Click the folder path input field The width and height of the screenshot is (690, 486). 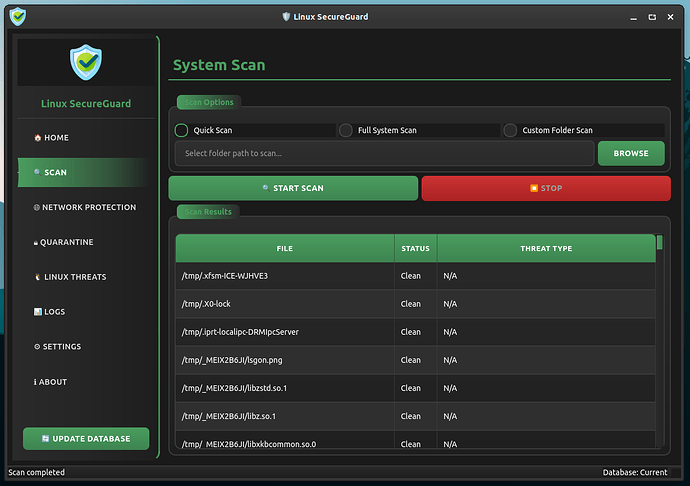click(384, 153)
